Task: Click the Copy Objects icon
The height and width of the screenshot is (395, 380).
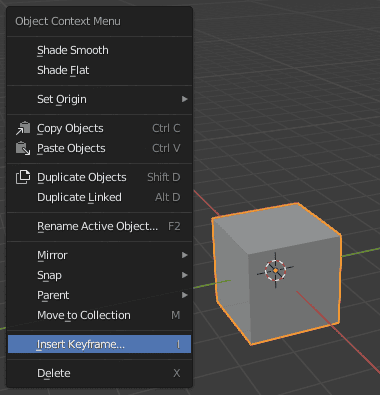Action: [x=23, y=128]
